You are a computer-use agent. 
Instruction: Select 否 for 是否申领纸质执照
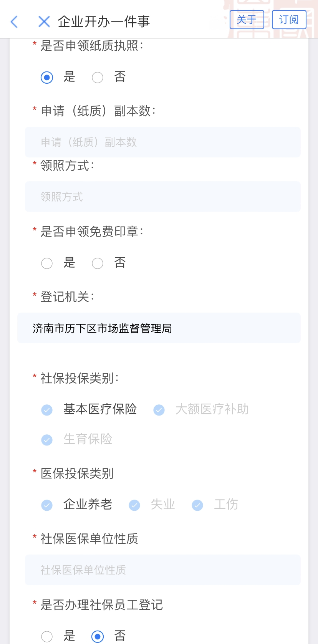(98, 78)
